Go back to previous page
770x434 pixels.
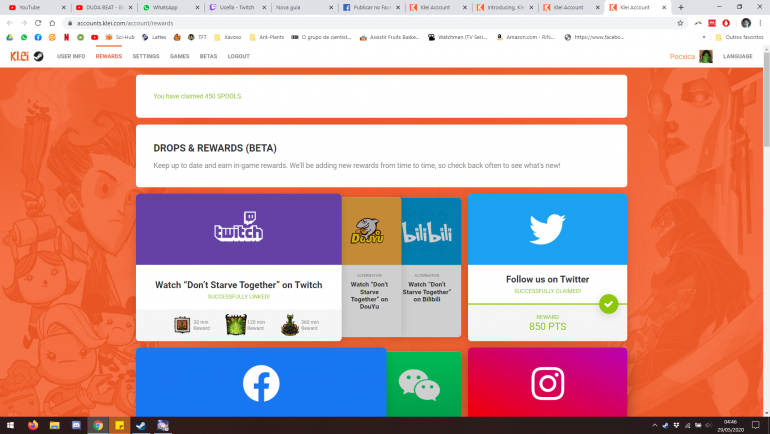pos(10,23)
